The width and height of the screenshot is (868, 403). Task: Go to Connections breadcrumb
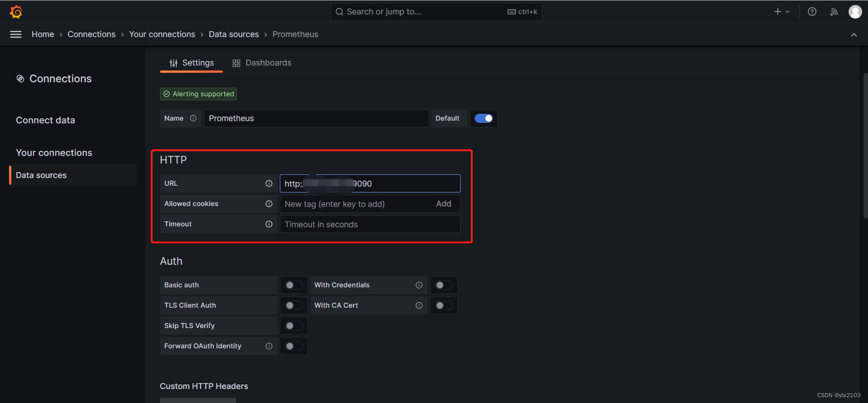click(x=92, y=34)
